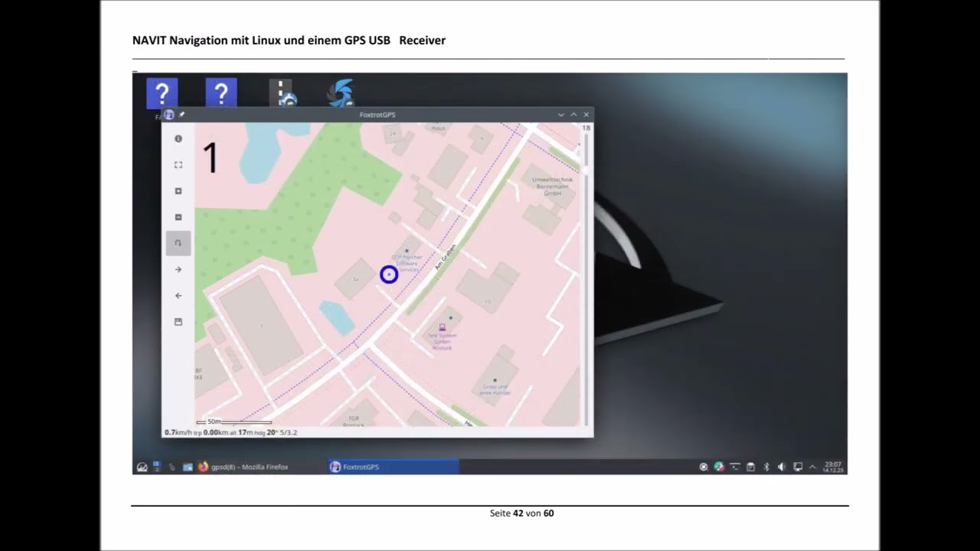Click the Umwelttechnik Bornemann GmbH map label
Screen dimensions: 980x551
553,187
